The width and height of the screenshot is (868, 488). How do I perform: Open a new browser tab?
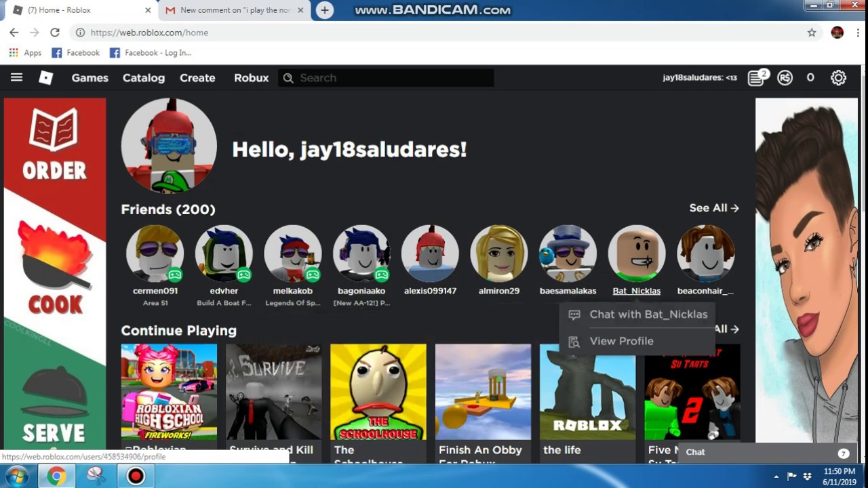tap(325, 10)
